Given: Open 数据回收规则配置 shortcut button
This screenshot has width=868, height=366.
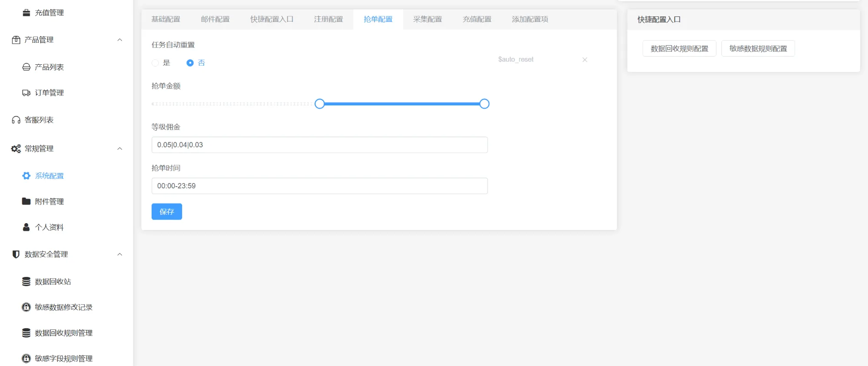Looking at the screenshot, I should tap(679, 48).
